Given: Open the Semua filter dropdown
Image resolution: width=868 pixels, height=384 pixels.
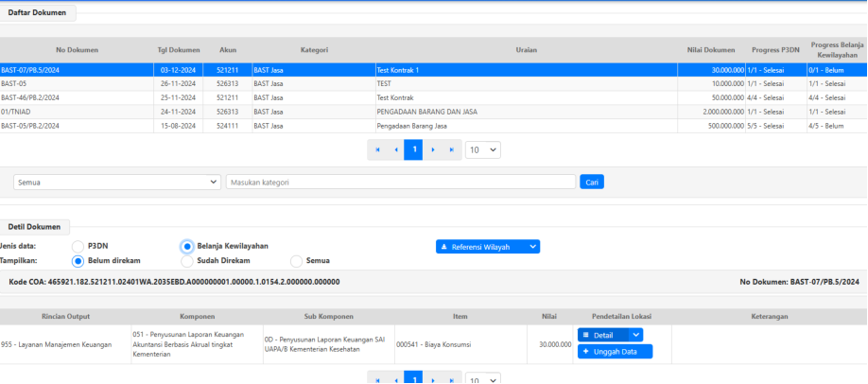Looking at the screenshot, I should 117,182.
